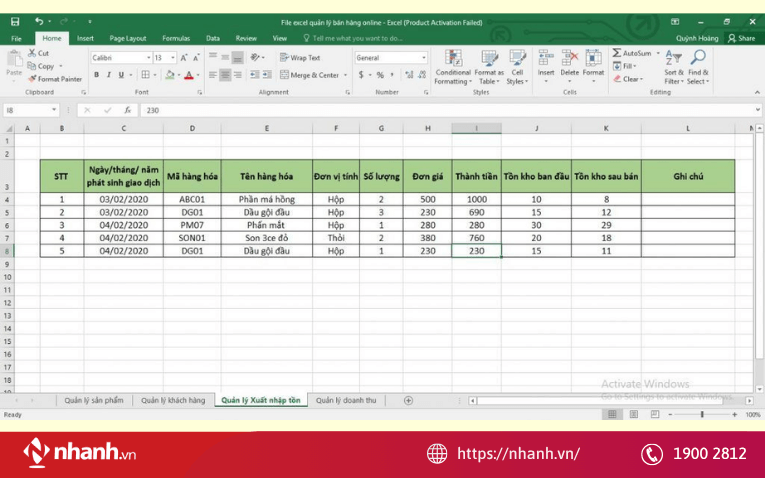Click Decrease Decimal icon
This screenshot has height=478, width=765.
(422, 75)
